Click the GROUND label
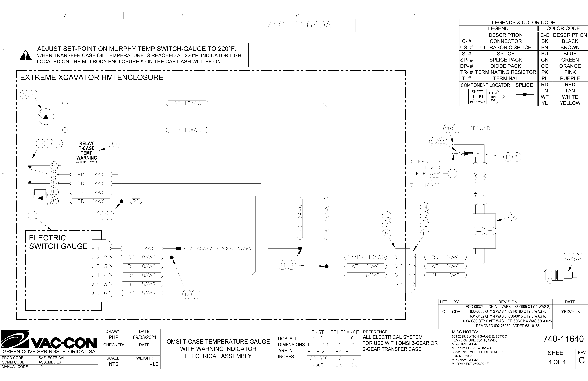This screenshot has width=588, height=381. pyautogui.click(x=480, y=128)
